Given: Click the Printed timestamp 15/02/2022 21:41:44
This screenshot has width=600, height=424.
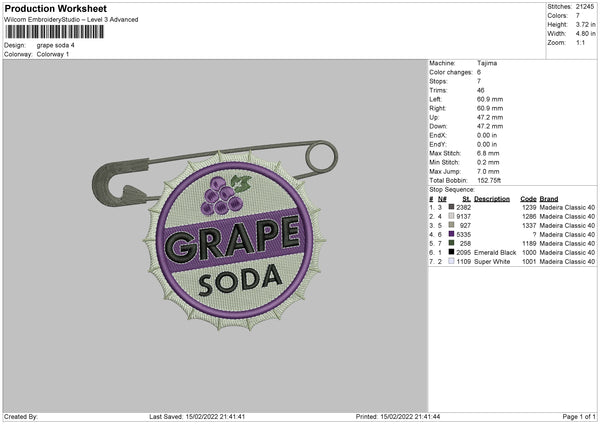Looking at the screenshot, I should pos(410,416).
